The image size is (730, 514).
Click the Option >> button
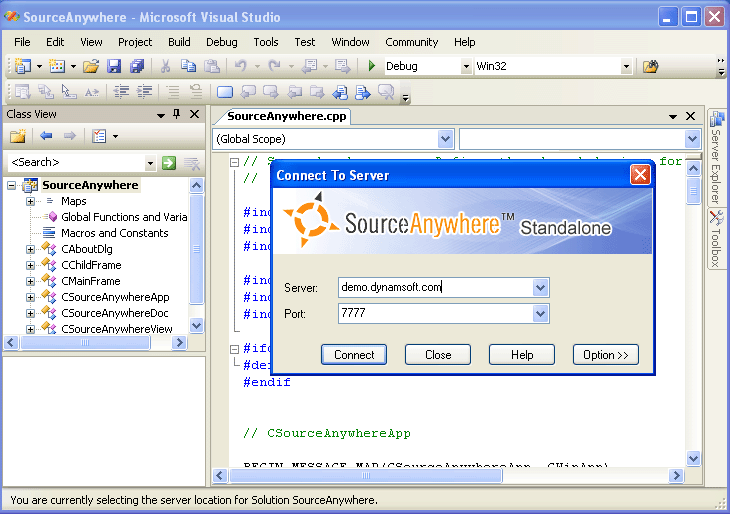pos(606,355)
